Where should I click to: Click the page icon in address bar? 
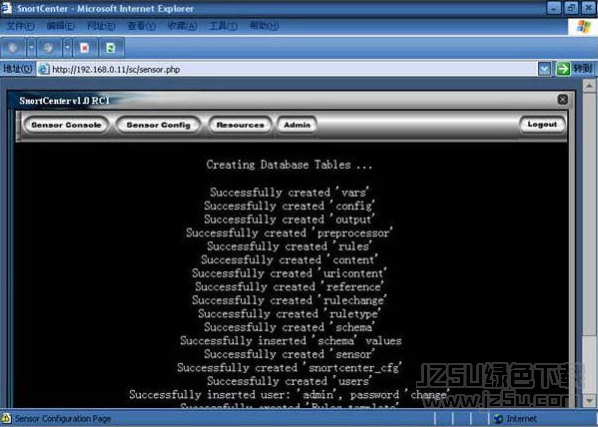44,69
